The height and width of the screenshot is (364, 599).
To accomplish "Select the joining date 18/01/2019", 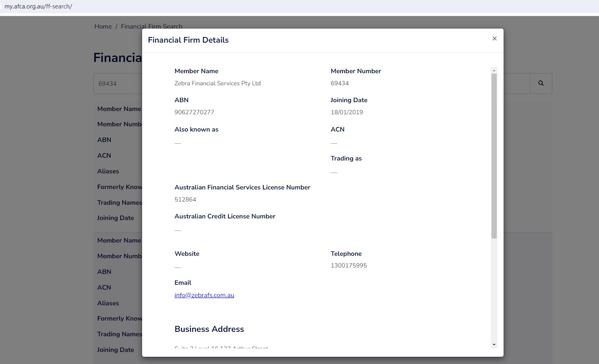I will click(x=347, y=112).
